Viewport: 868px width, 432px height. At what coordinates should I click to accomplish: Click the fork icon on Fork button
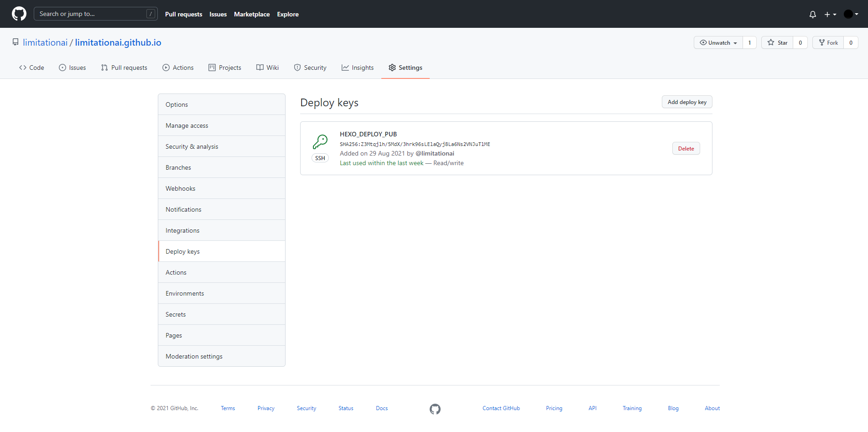[x=822, y=42]
